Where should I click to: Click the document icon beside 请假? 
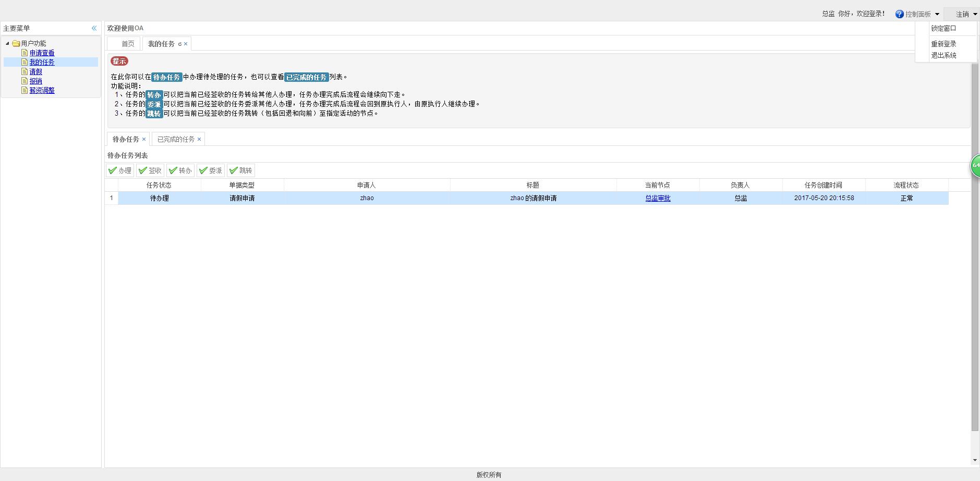[x=25, y=71]
